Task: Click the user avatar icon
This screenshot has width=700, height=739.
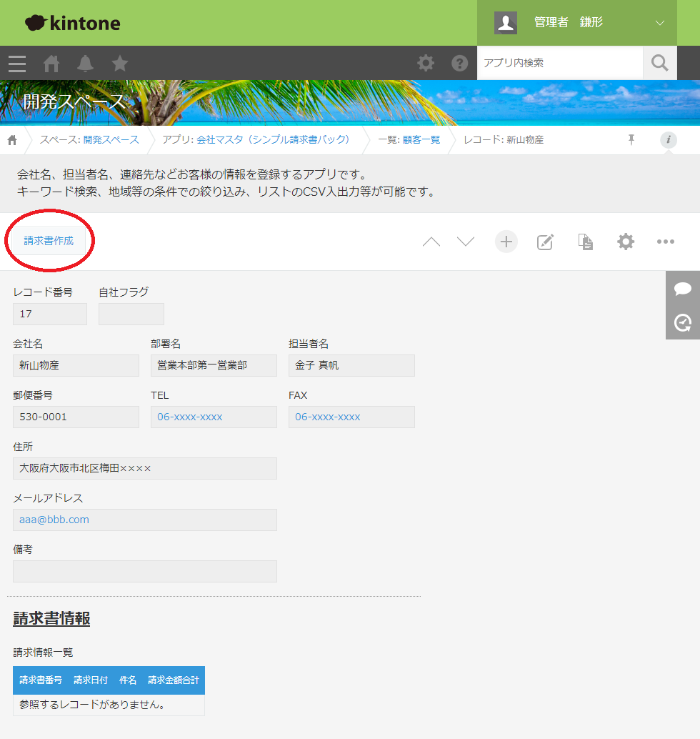Action: pos(506,23)
